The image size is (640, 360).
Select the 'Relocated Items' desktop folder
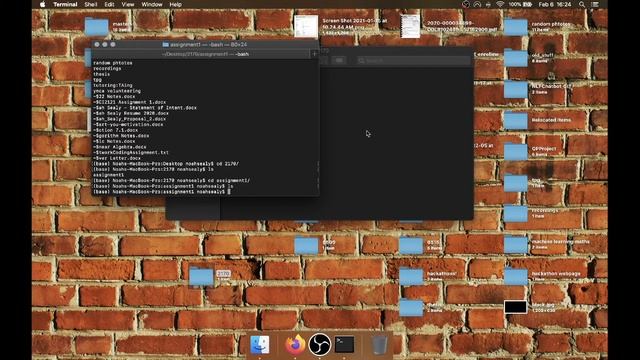click(x=516, y=121)
